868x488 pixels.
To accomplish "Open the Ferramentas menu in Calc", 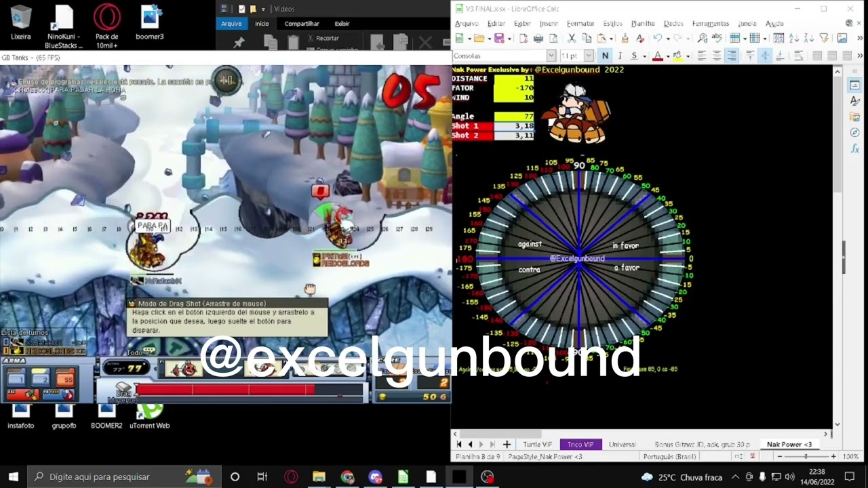I will 711,24.
